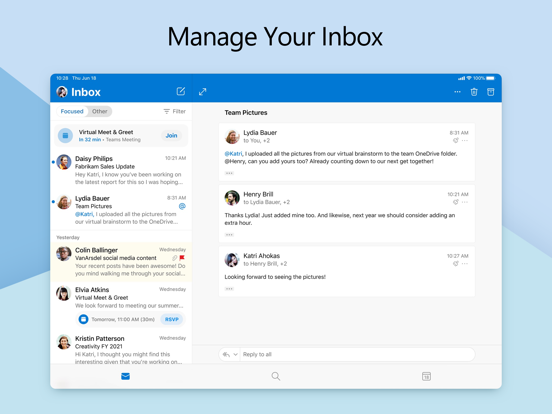This screenshot has width=552, height=414.
Task: Expand recipients 'to Henry Brill, +2'
Action: [x=265, y=264]
